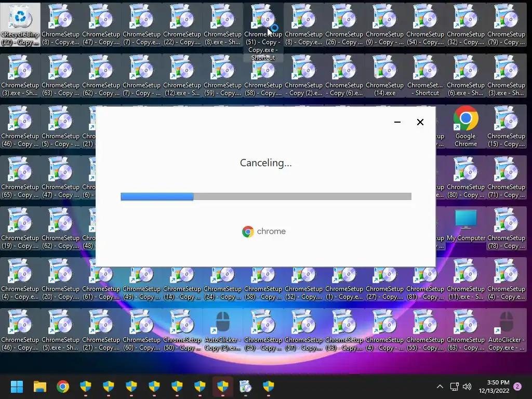Open AutoClicker - Copy (2).ex... shortcut
This screenshot has height=399, width=532.
pos(222,330)
